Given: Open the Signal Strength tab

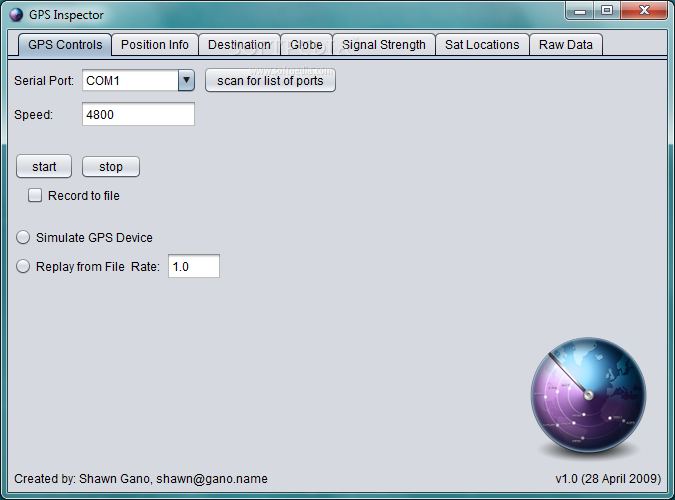Looking at the screenshot, I should pos(384,45).
